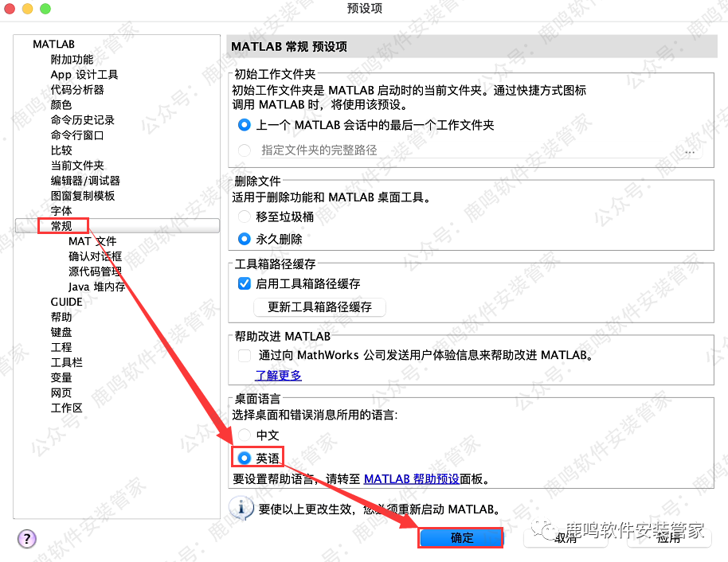728x562 pixels.
Task: Choose 英语 as desktop language
Action: point(245,458)
